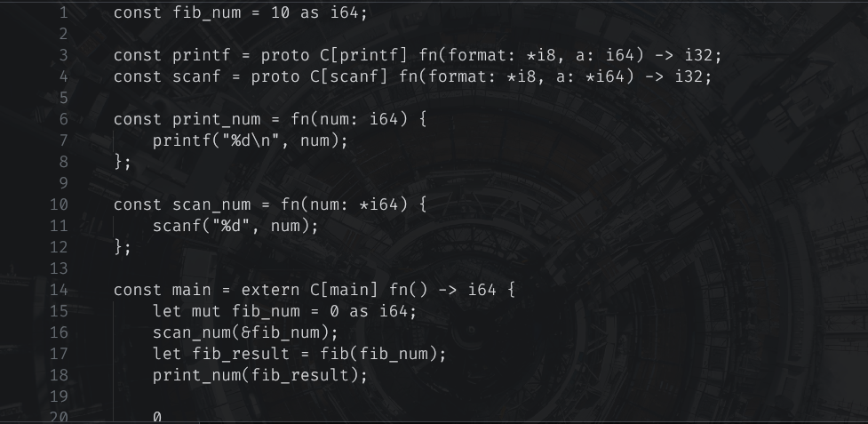This screenshot has width=868, height=424.
Task: Click line number 18 in the gutter
Action: [59, 375]
